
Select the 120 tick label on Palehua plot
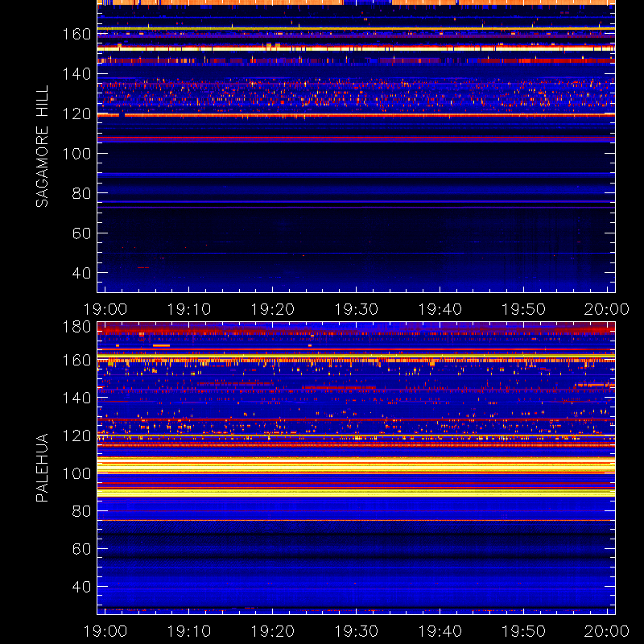pyautogui.click(x=76, y=436)
